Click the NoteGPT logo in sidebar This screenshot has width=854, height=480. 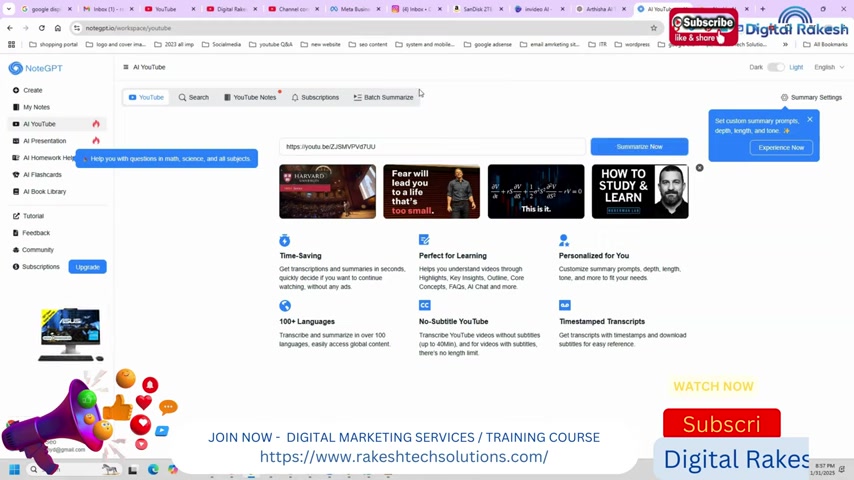30,68
